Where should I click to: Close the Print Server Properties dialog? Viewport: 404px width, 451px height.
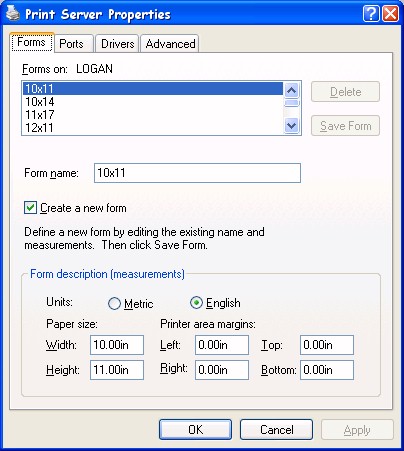390,14
